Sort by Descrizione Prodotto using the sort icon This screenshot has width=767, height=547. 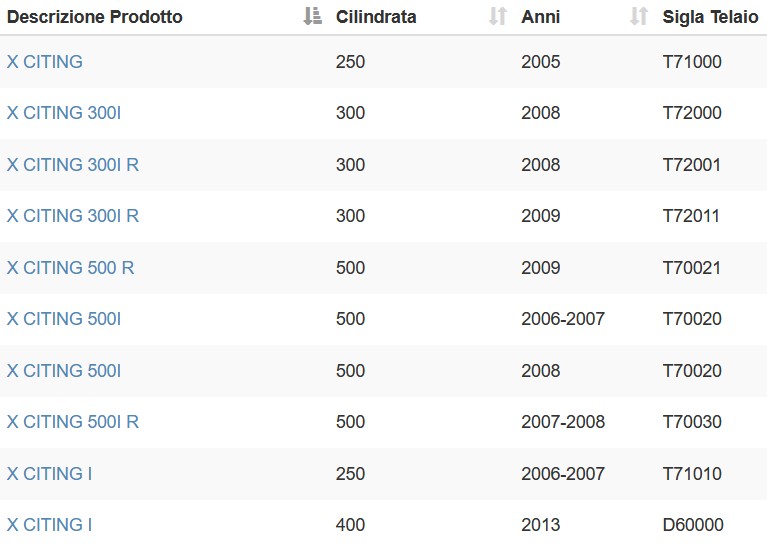[313, 16]
